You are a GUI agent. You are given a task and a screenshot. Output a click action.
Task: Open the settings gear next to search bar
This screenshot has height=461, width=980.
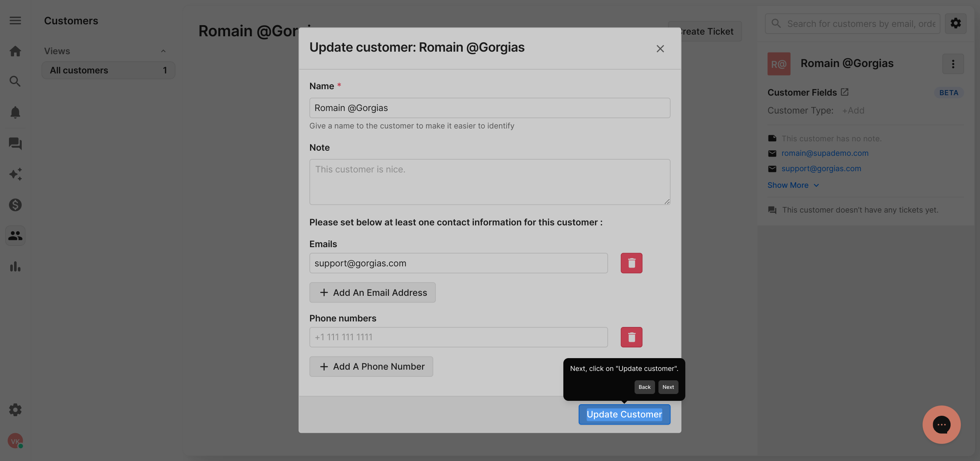956,23
